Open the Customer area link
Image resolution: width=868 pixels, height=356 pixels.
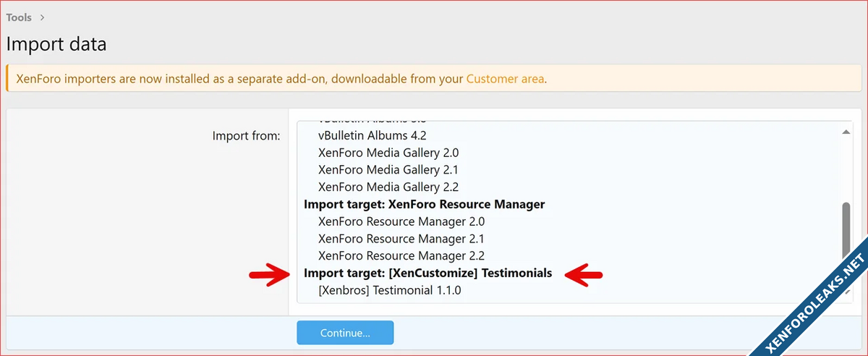pos(505,79)
